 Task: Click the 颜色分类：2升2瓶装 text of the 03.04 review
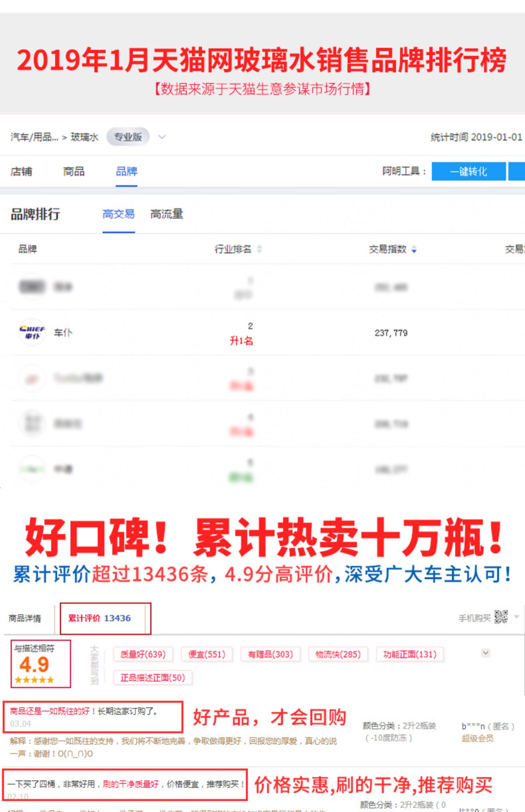coord(399,726)
